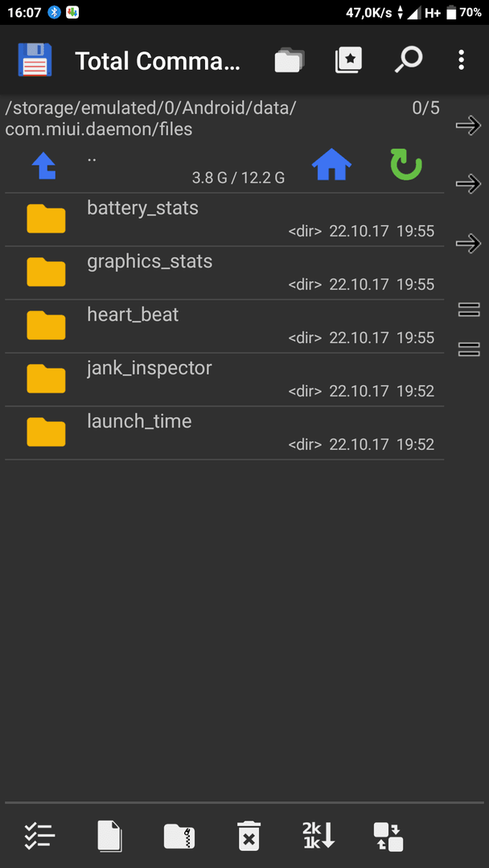This screenshot has height=868, width=489.
Task: Tap the magnifier search icon
Action: point(408,59)
